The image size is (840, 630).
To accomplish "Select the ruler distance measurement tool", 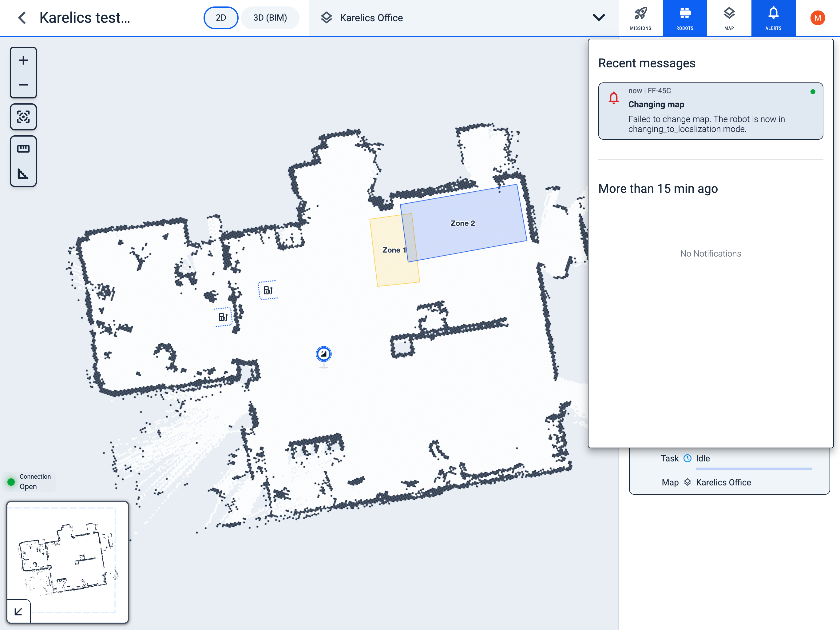I will 23,149.
